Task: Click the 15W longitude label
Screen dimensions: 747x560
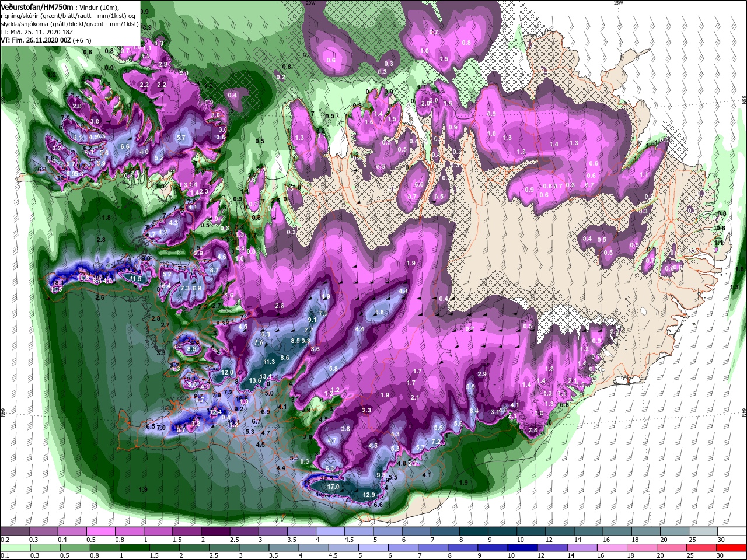Action: click(x=618, y=3)
